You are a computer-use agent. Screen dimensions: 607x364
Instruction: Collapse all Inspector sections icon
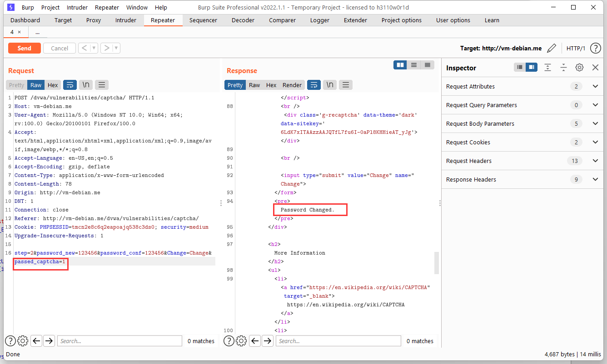(x=563, y=67)
